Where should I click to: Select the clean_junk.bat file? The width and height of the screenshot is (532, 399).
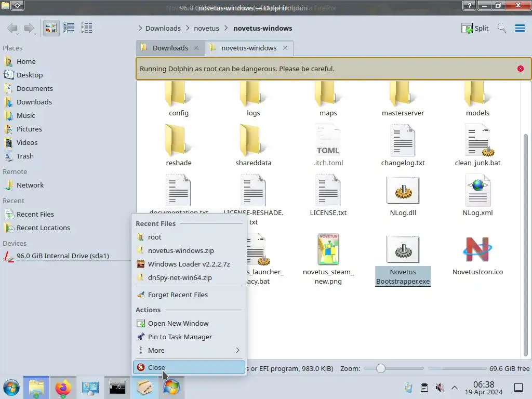477,145
